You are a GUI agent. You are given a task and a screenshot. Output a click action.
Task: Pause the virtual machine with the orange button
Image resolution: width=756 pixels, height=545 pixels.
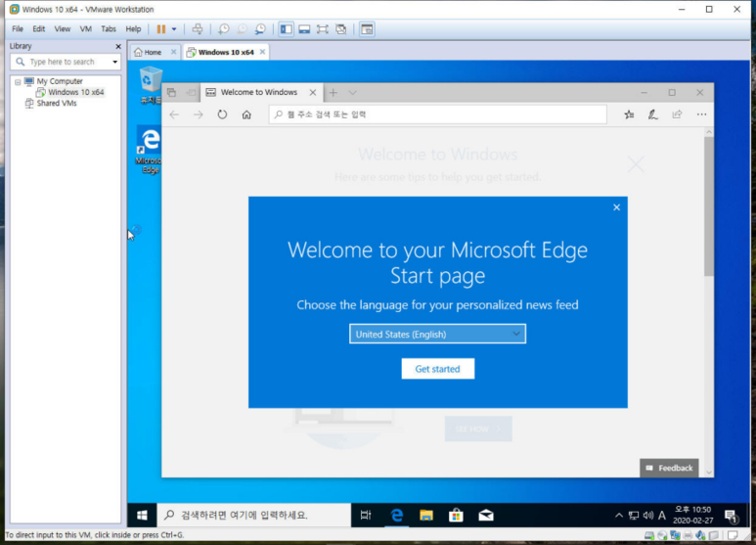point(161,29)
